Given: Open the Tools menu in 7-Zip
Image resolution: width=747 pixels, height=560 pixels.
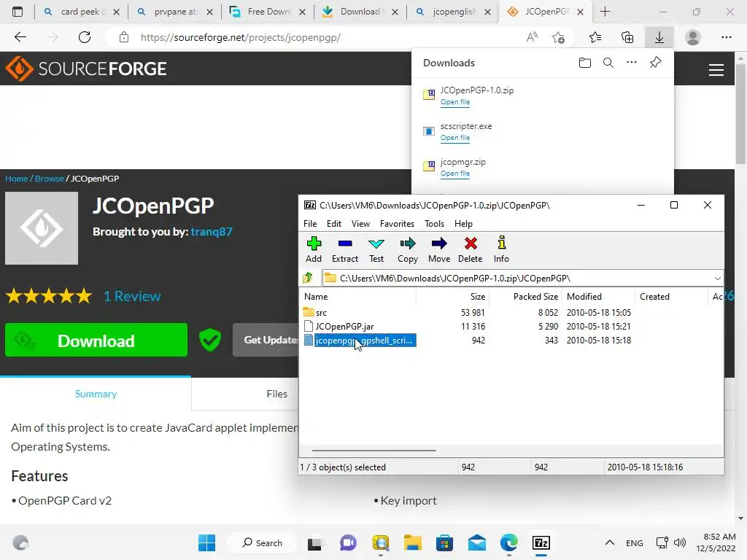Looking at the screenshot, I should (434, 224).
